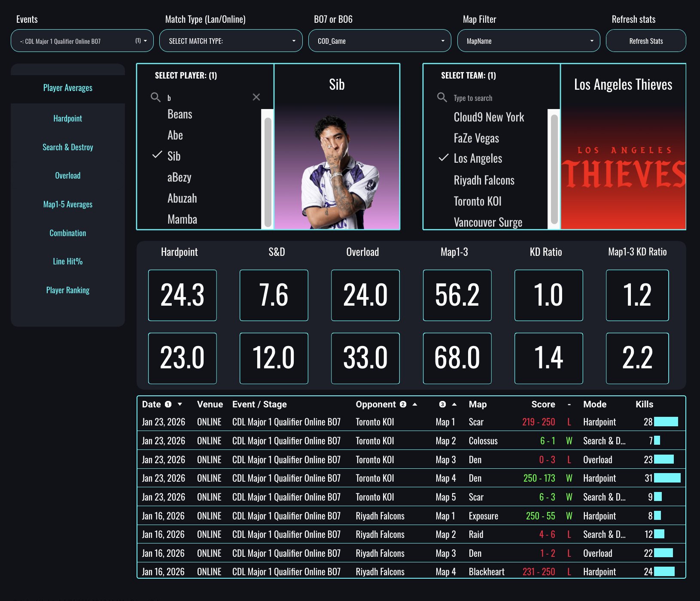Expand the SELECT MATCH TYPE dropdown
The height and width of the screenshot is (601, 700).
click(x=231, y=41)
